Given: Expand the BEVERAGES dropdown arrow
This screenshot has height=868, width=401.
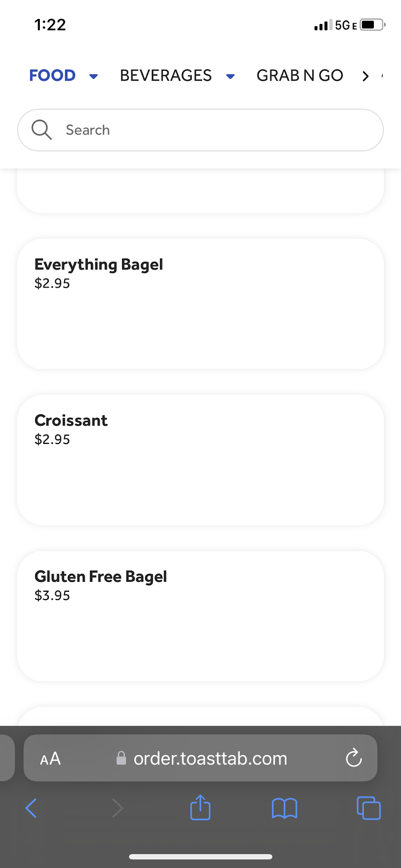Looking at the screenshot, I should (231, 76).
